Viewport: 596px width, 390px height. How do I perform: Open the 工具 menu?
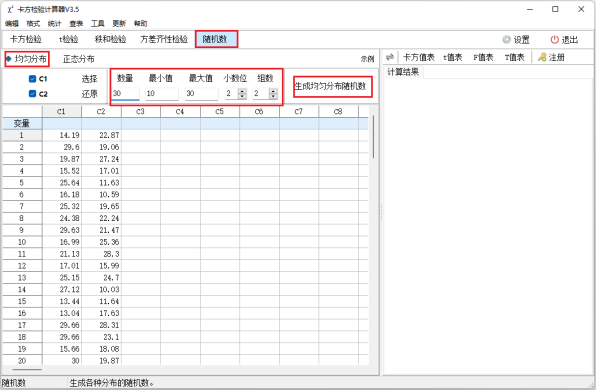[x=98, y=24]
